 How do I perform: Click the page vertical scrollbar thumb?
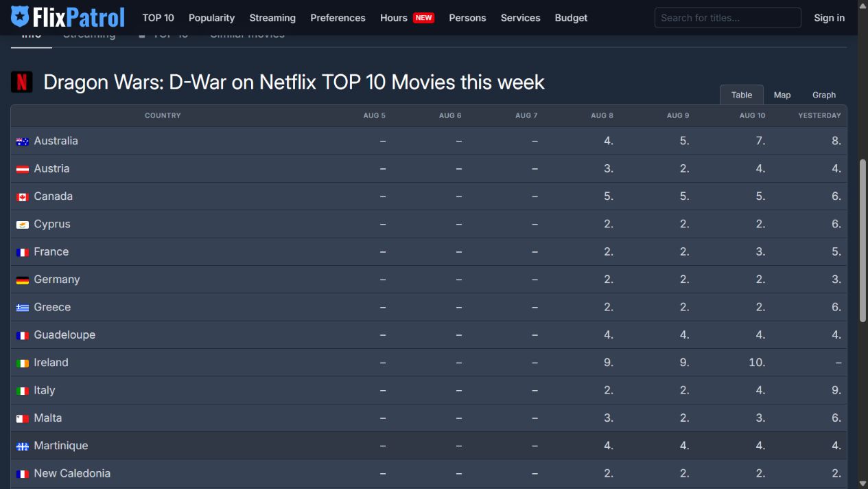tap(863, 240)
